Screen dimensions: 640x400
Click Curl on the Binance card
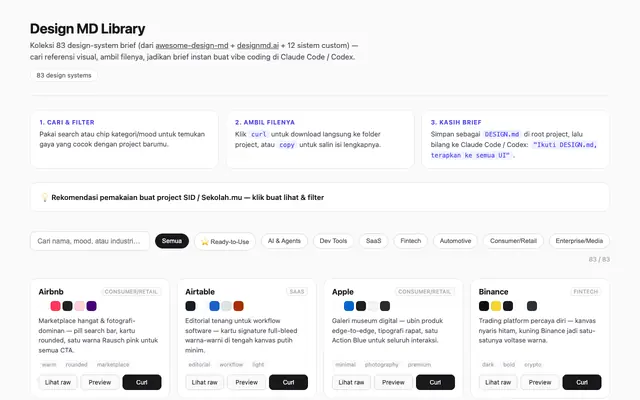[582, 382]
